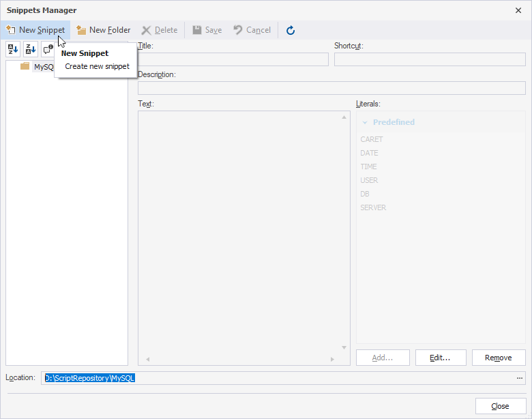The image size is (532, 419).
Task: Select the TIME literal
Action: click(x=368, y=167)
